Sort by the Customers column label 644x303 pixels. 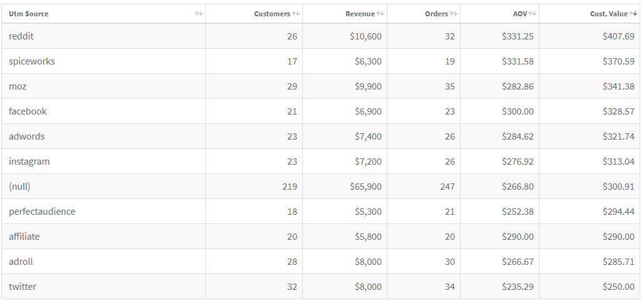click(x=272, y=14)
